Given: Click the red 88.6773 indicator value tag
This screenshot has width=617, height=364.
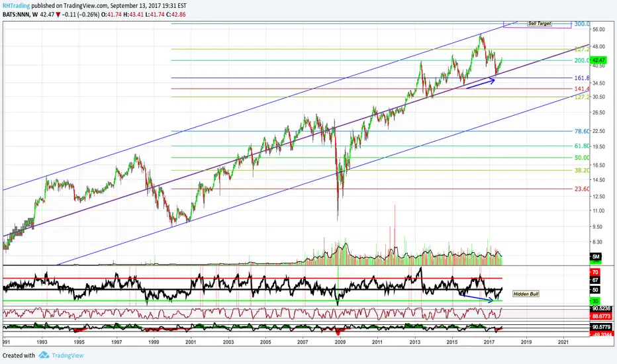Looking at the screenshot, I should 601,316.
